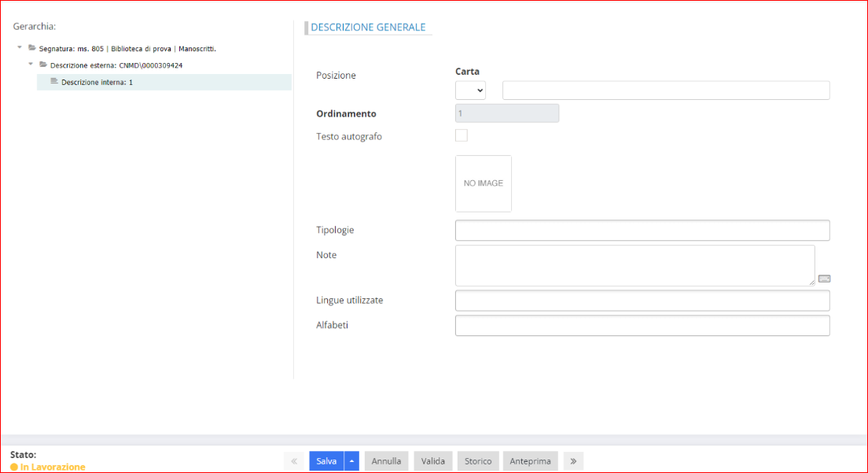Click folder icon next to Segnatura ms. 805

coord(32,48)
